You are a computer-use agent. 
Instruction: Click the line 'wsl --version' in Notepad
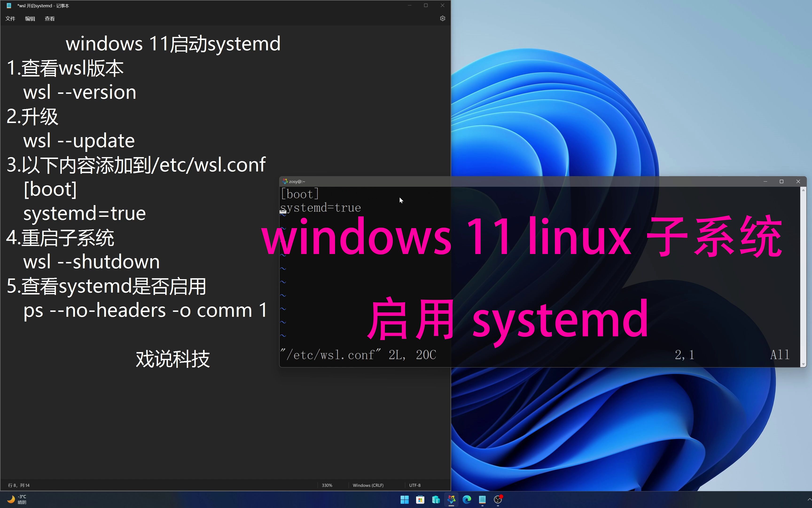click(79, 92)
